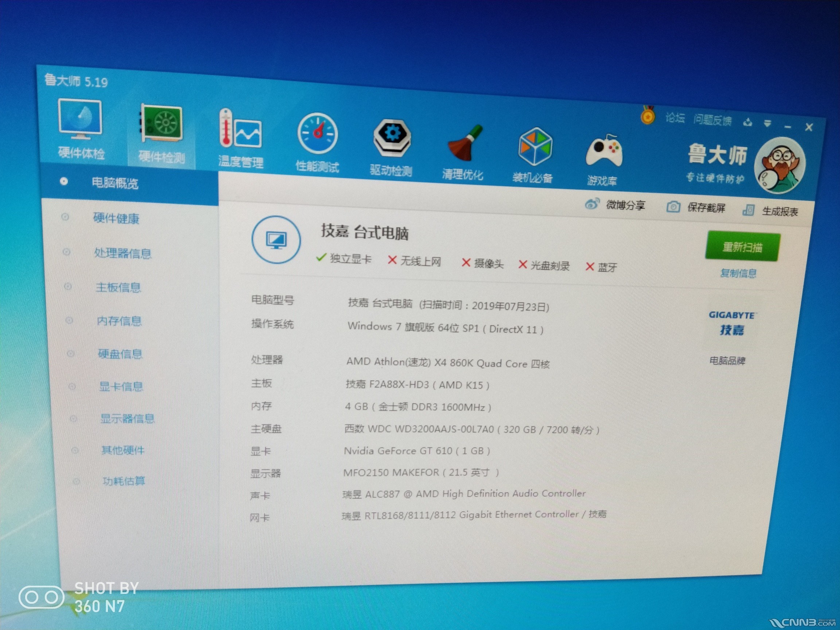This screenshot has width=840, height=630.
Task: Click the AMD Athlon X4 860K processor value
Action: click(x=448, y=363)
